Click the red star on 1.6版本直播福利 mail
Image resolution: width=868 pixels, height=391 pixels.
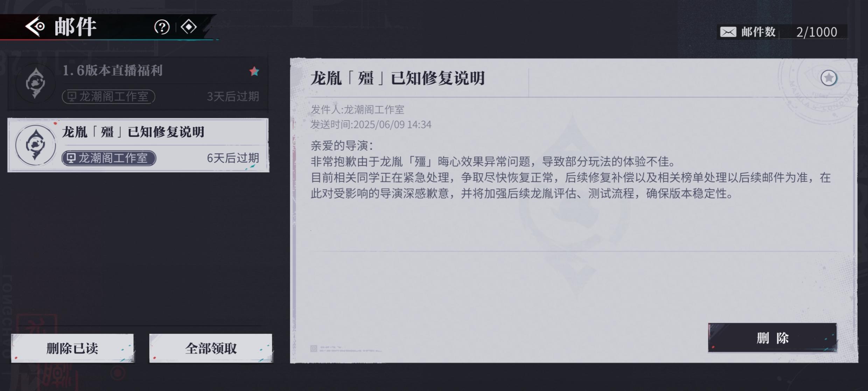[254, 71]
